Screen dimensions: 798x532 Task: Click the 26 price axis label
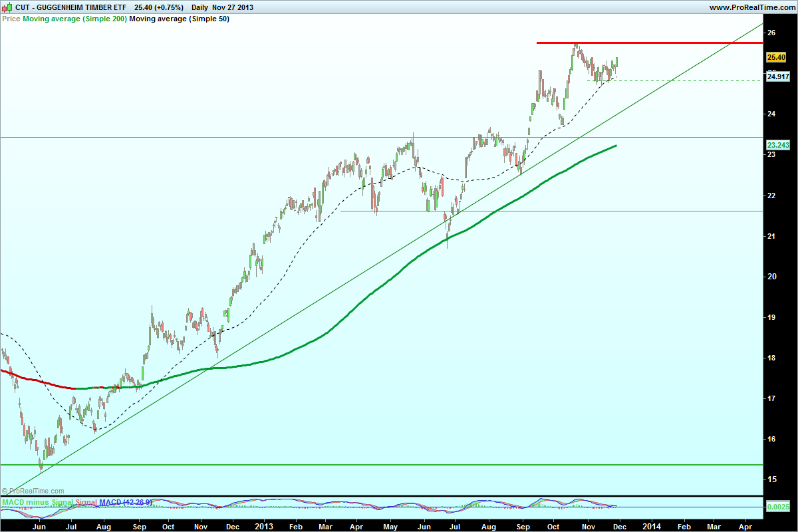[x=770, y=33]
